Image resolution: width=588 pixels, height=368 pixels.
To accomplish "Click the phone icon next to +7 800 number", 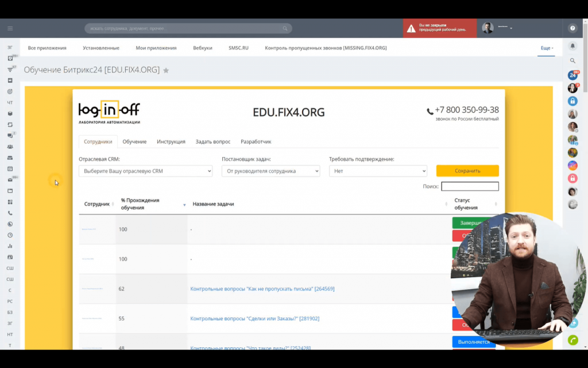I will (430, 111).
